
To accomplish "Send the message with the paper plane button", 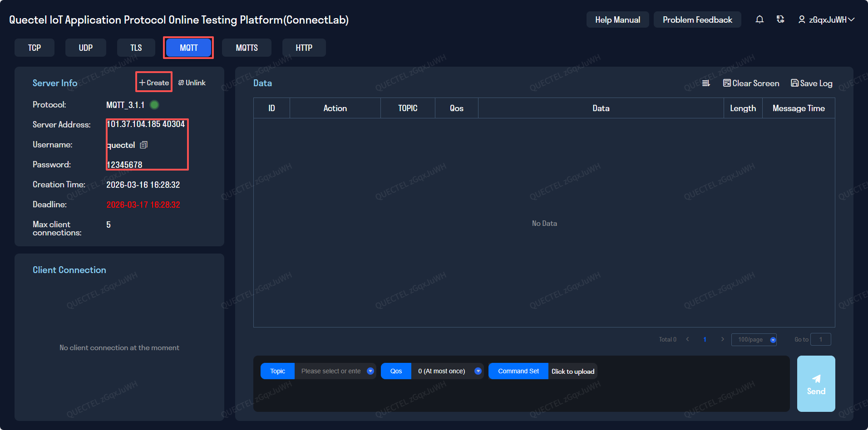I will pyautogui.click(x=816, y=383).
